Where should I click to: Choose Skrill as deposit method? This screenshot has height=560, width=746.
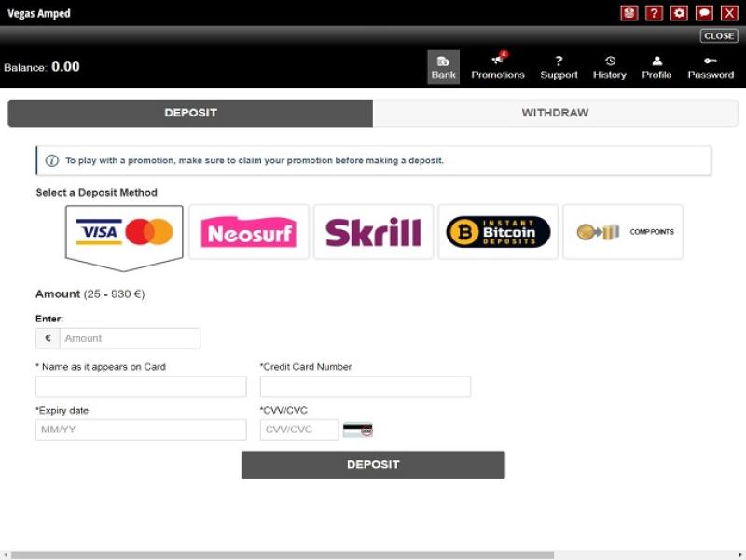click(374, 232)
